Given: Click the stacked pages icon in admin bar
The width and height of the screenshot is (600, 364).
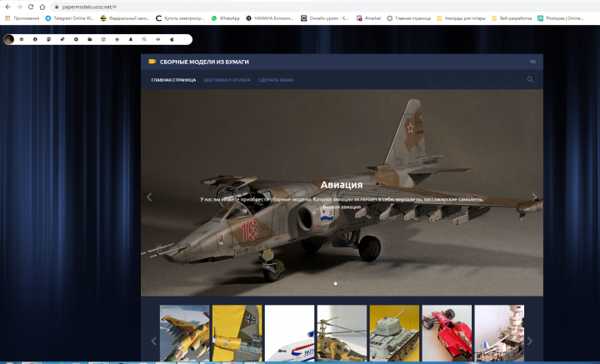Looking at the screenshot, I should 62,39.
